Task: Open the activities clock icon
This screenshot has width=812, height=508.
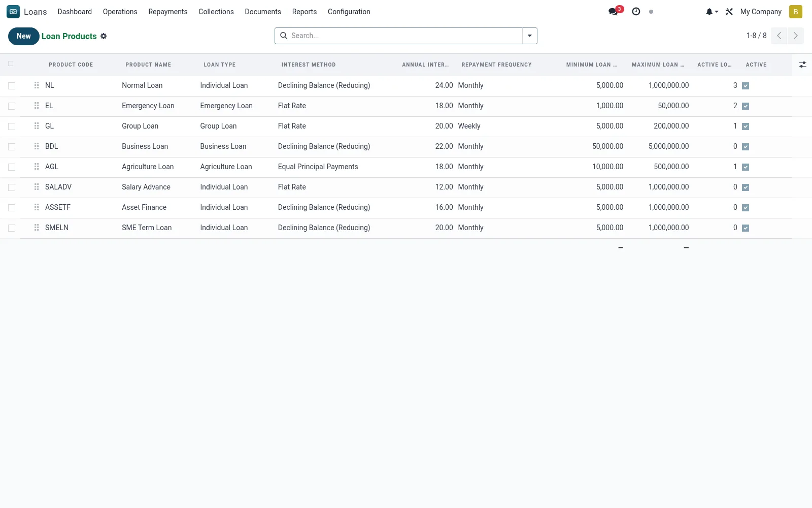Action: click(x=636, y=12)
